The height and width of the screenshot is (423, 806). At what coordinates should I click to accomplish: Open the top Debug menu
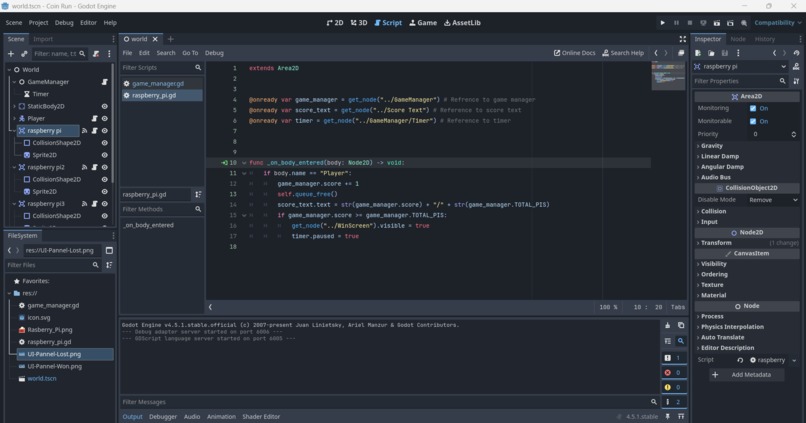(64, 23)
